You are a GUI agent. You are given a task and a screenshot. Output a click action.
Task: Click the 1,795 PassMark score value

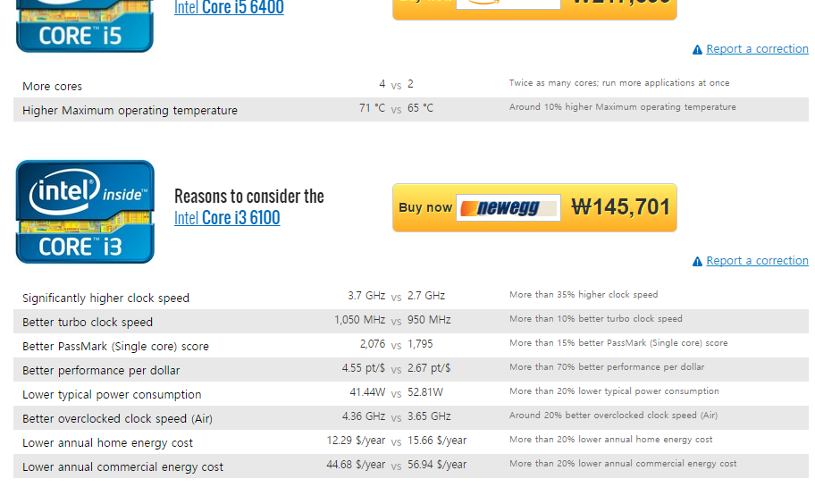[x=420, y=344]
